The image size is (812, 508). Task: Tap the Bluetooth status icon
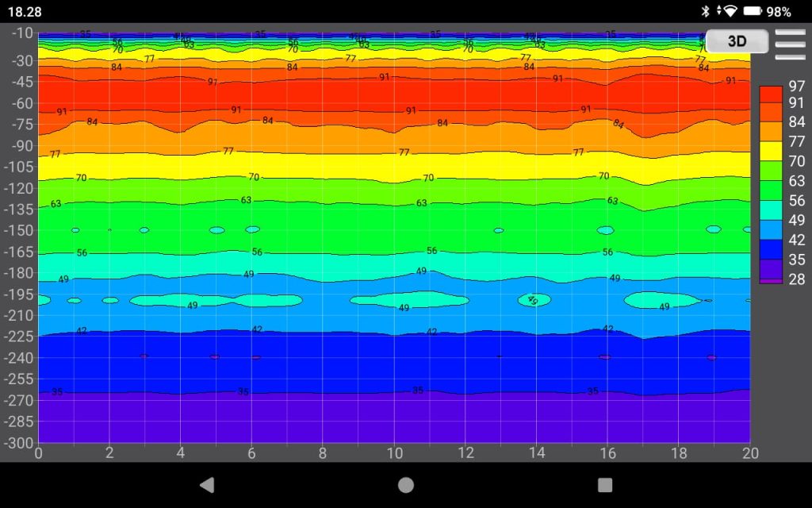click(706, 11)
